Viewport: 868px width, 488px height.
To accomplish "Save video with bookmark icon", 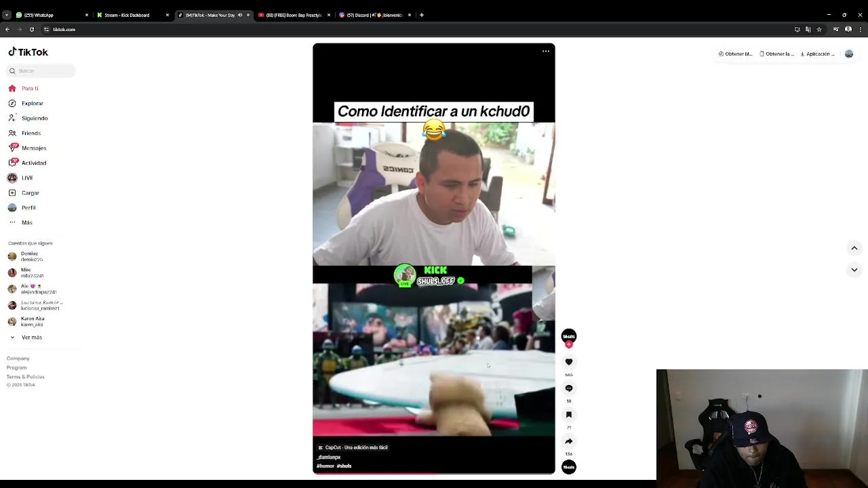I will click(569, 415).
